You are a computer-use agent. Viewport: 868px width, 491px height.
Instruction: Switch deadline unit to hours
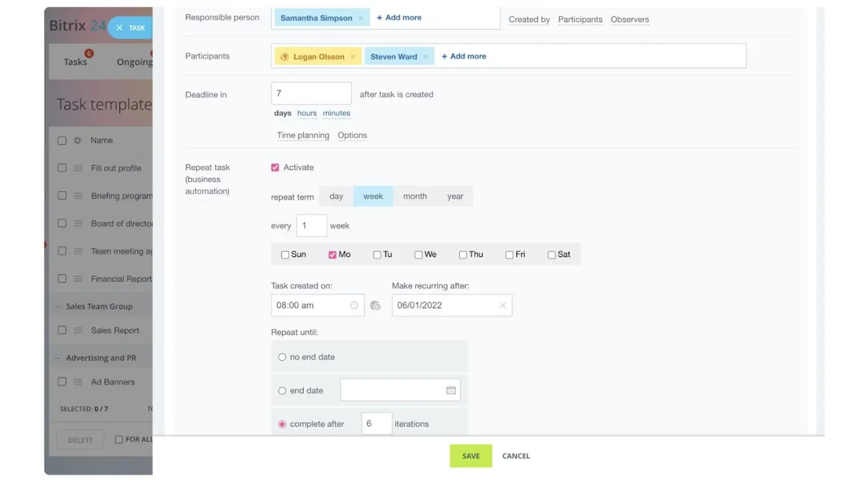[307, 114]
